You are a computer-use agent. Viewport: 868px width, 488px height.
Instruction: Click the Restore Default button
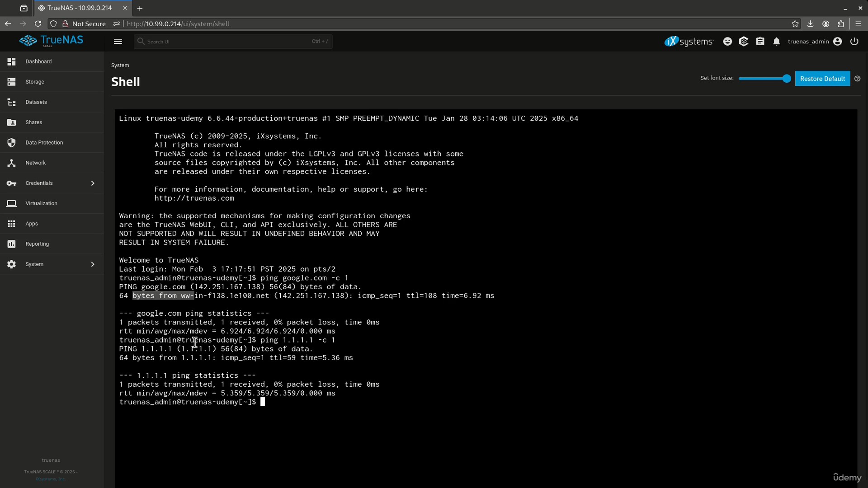(x=822, y=79)
